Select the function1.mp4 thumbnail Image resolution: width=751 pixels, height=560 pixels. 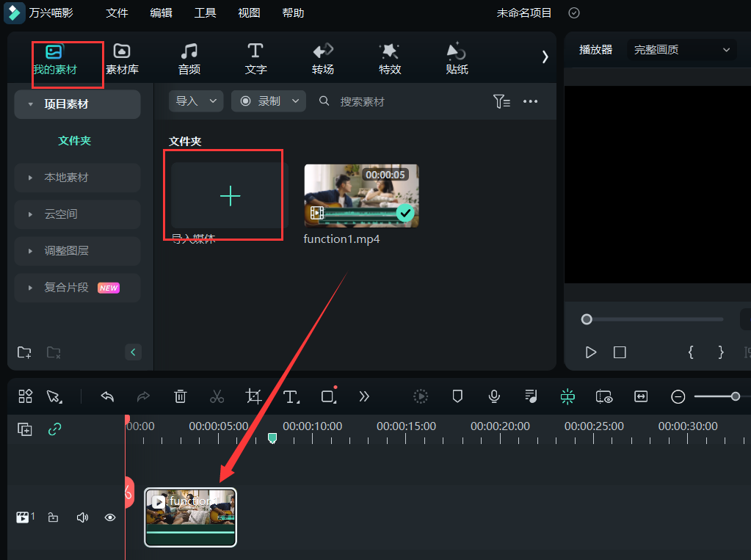click(360, 195)
